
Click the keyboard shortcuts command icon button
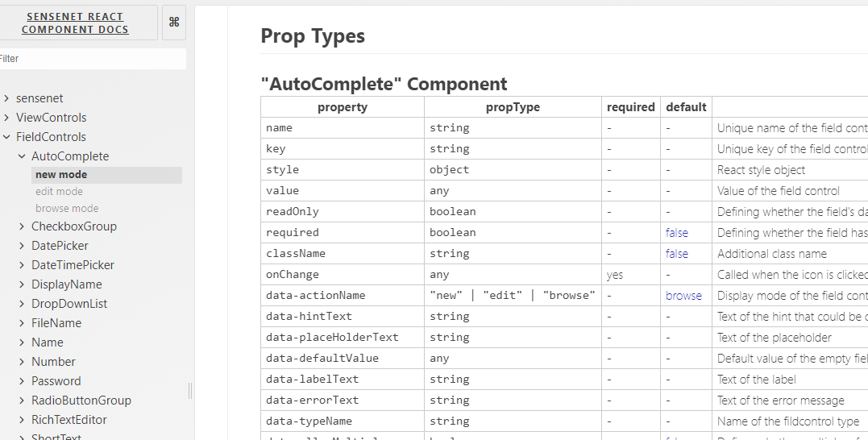(x=174, y=23)
